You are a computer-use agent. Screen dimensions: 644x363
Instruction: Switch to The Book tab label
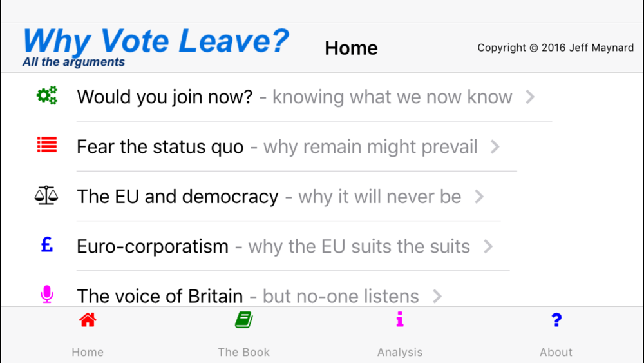[243, 352]
